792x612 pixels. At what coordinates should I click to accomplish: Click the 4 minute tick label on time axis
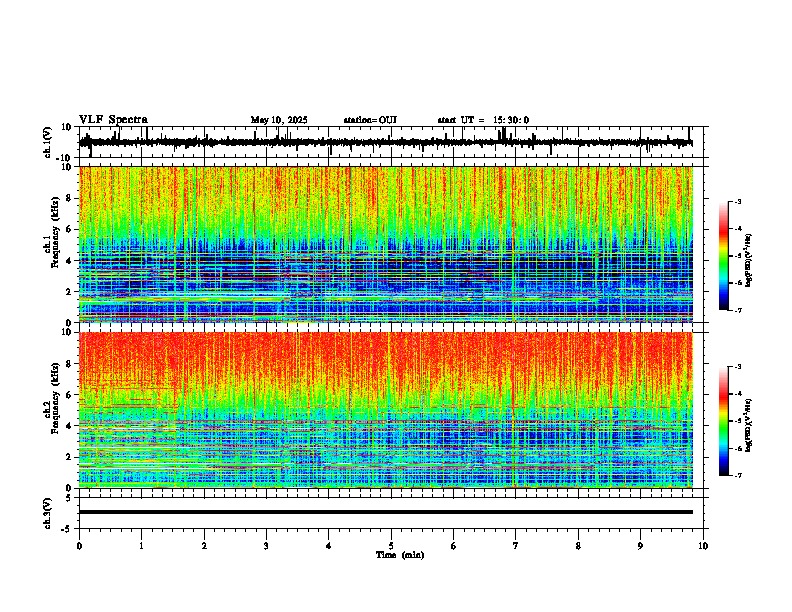coord(329,546)
